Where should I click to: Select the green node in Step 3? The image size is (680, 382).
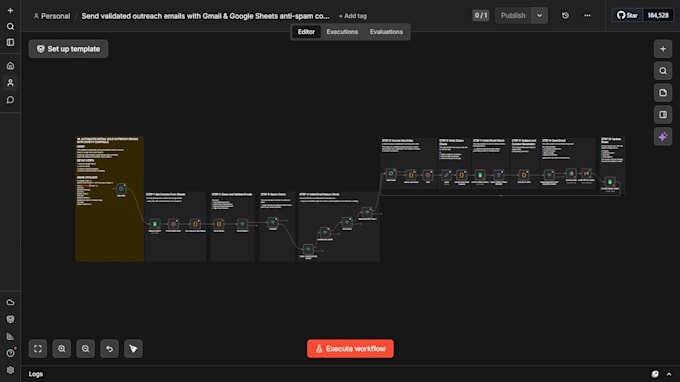coord(273,222)
